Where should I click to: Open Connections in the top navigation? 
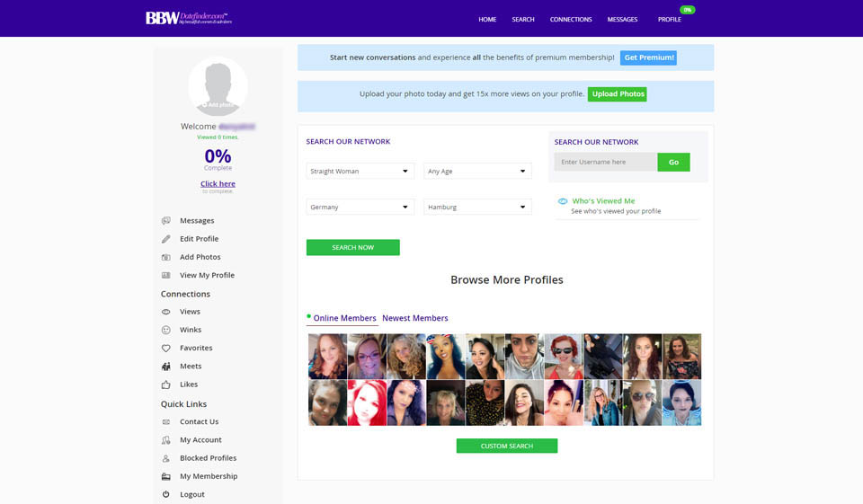pyautogui.click(x=571, y=19)
